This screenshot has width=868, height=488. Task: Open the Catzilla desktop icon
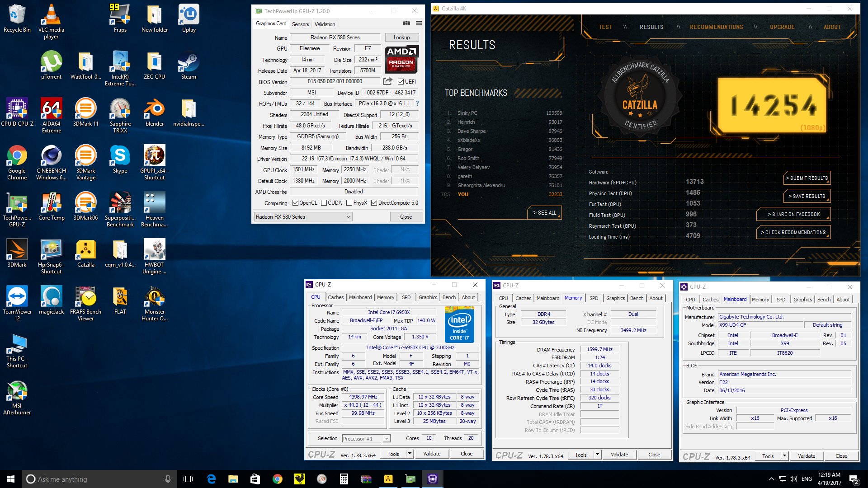point(85,253)
